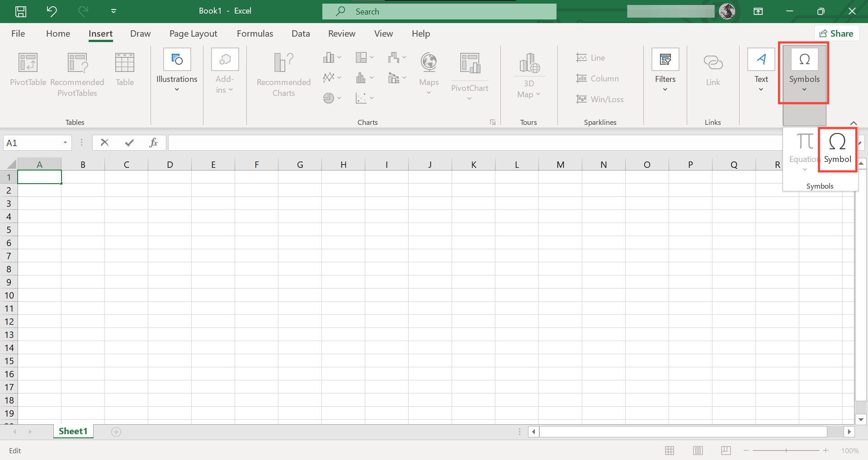
Task: Switch to Page Layout view
Action: click(x=698, y=450)
